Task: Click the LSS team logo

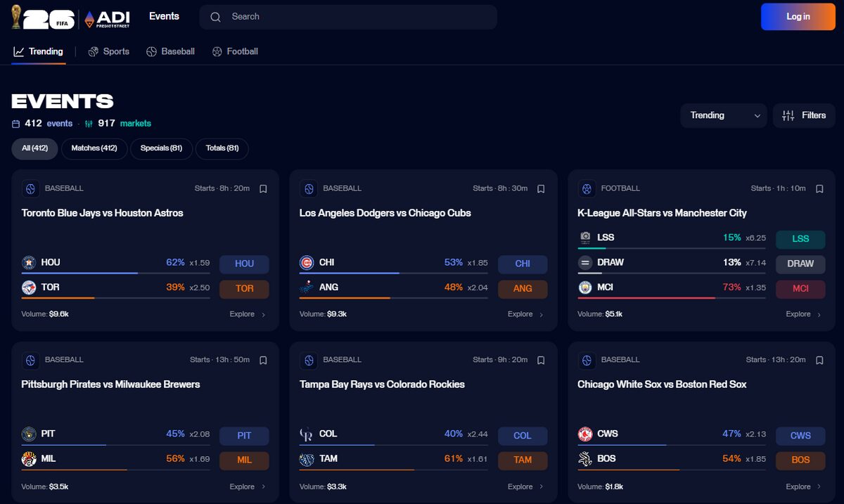Action: pyautogui.click(x=585, y=238)
